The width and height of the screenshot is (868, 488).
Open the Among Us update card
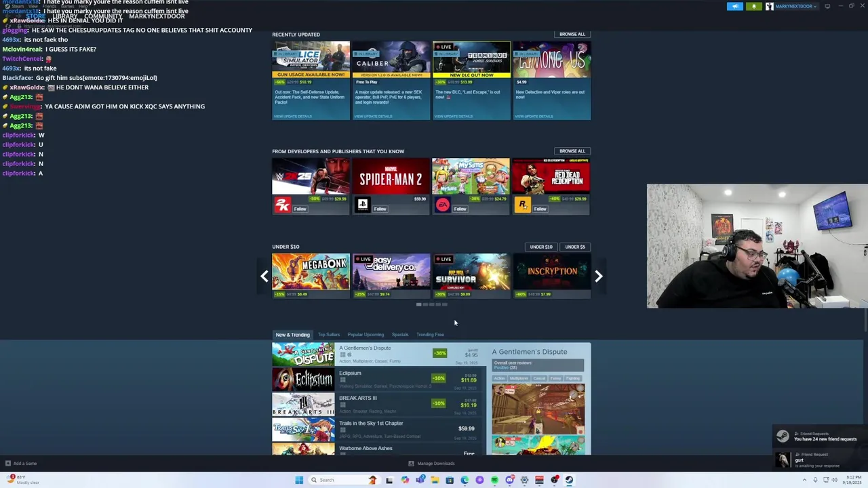pyautogui.click(x=551, y=81)
